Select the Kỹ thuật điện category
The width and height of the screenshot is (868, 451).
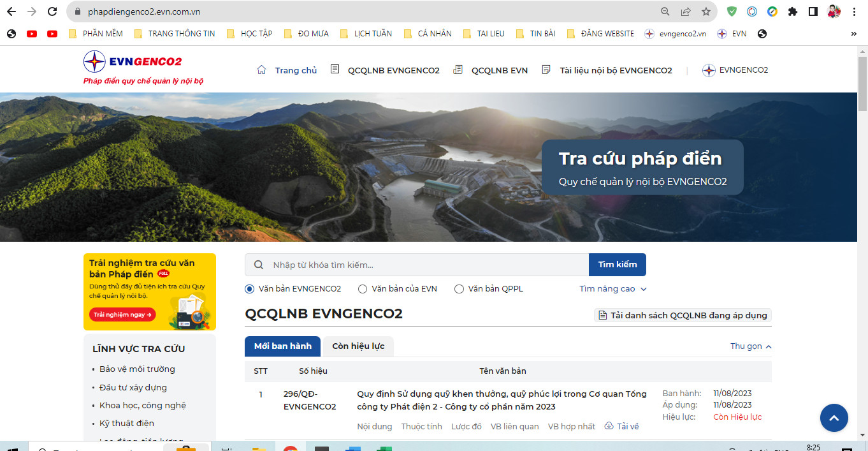tap(127, 423)
